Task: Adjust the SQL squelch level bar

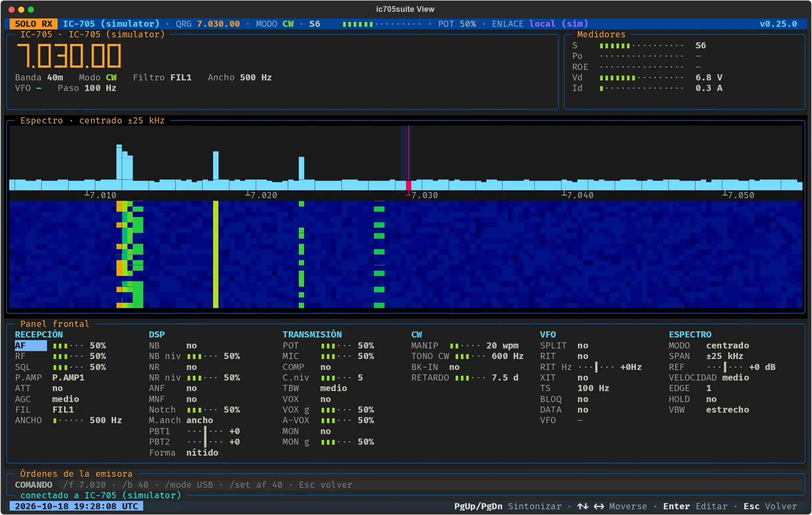Action: (x=68, y=367)
